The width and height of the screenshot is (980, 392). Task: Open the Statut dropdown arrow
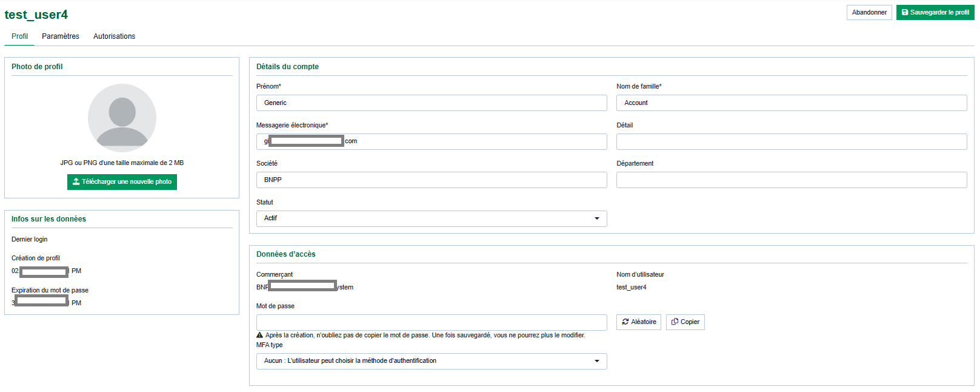pos(596,218)
